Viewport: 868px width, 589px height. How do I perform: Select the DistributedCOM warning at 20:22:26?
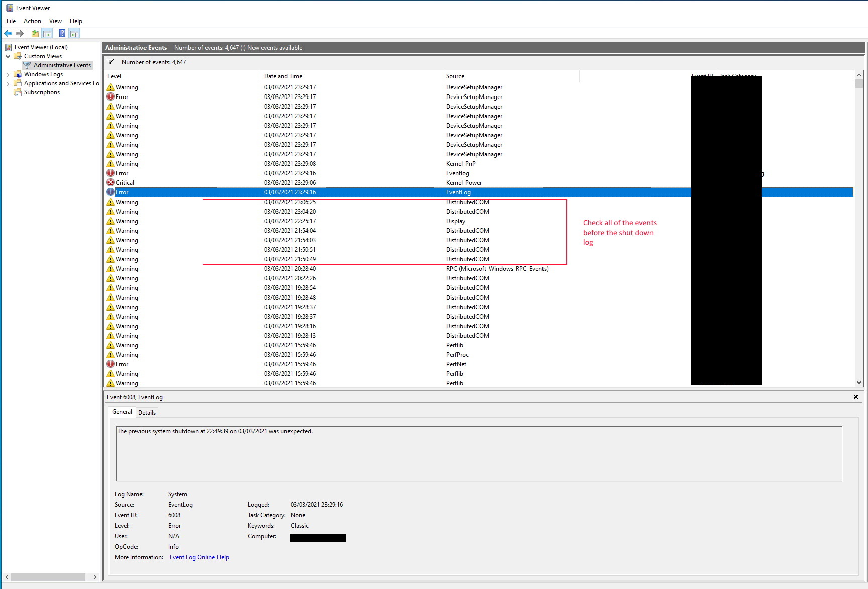[479, 278]
